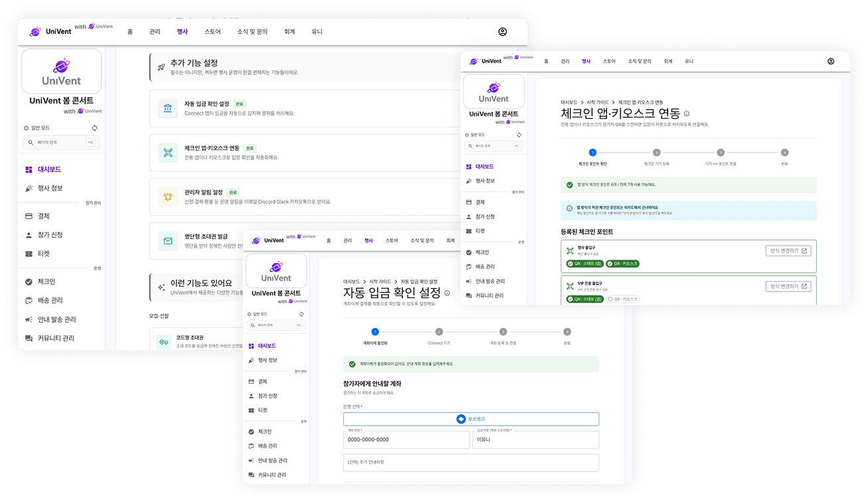Select 회계 in 체크인 앱·키오스크 연동 window nav
The width and height of the screenshot is (868, 502).
[x=668, y=61]
